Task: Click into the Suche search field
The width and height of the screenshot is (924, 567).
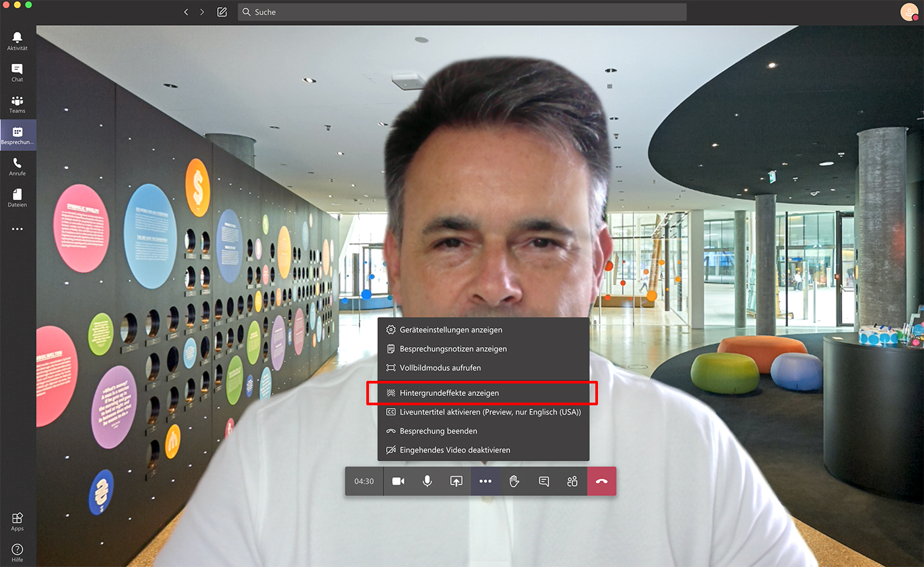Action: [462, 12]
